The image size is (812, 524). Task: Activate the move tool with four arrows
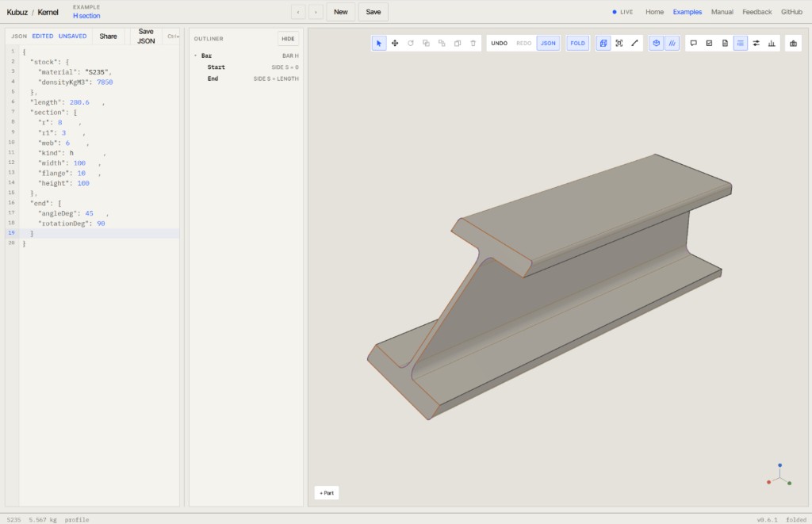(395, 44)
